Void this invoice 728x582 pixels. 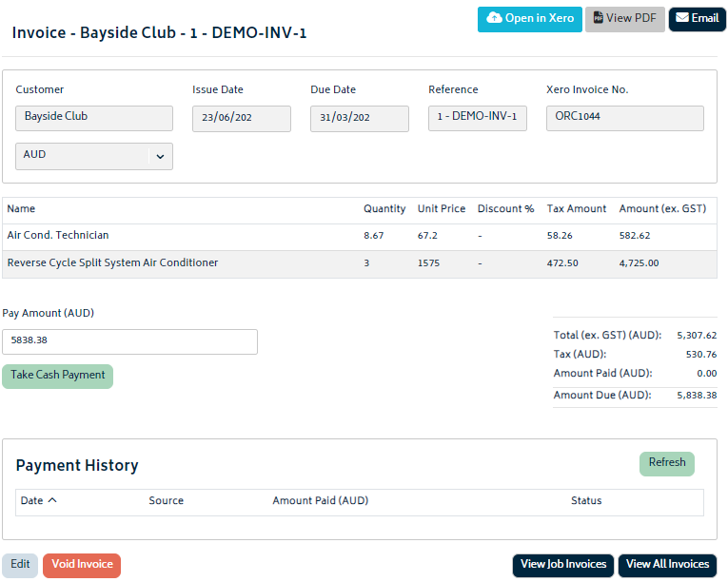(x=82, y=565)
